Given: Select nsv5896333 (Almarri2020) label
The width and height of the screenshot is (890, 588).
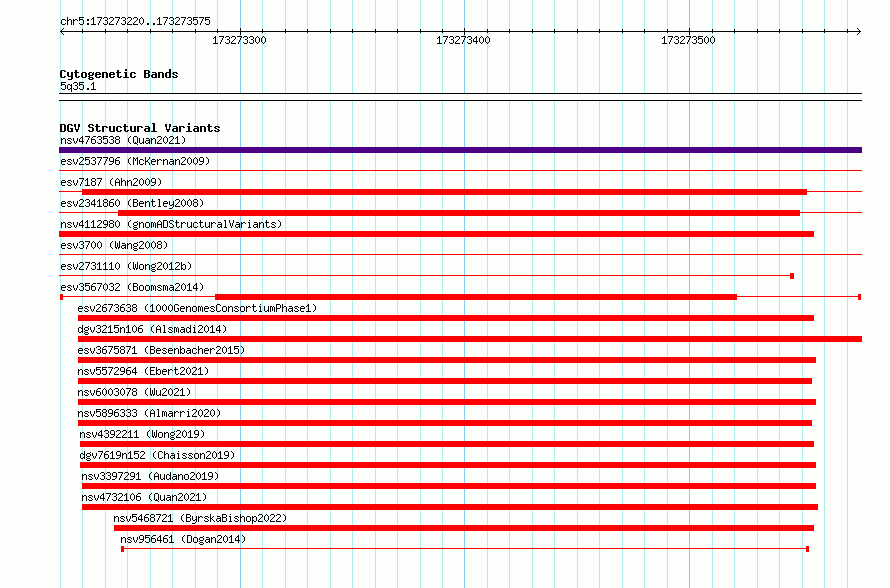Looking at the screenshot, I should point(149,413).
